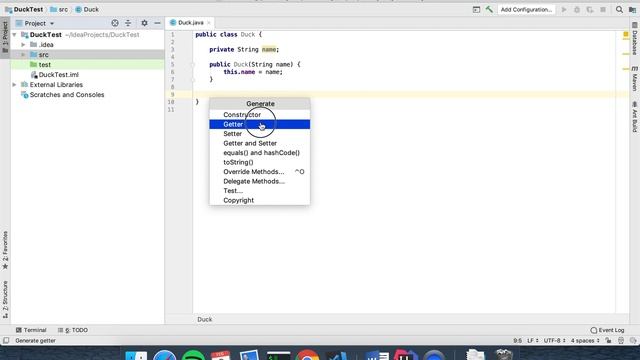Select the src folder row
The height and width of the screenshot is (360, 640).
click(x=87, y=55)
